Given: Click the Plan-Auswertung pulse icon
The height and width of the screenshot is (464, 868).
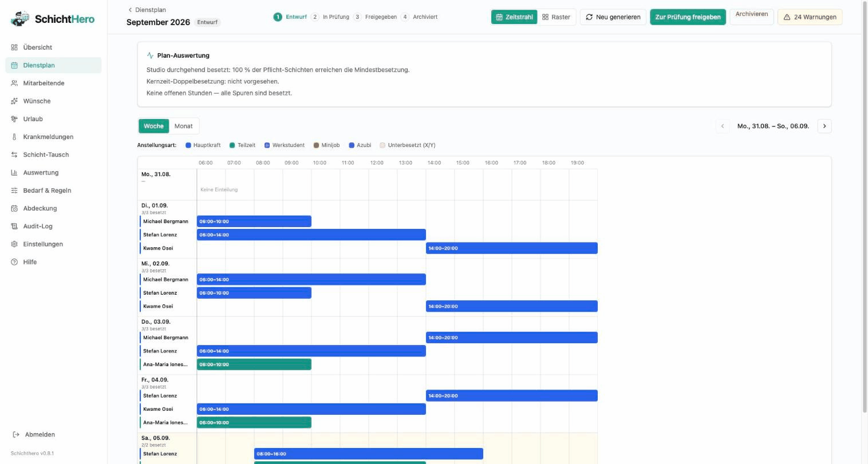Looking at the screenshot, I should [150, 55].
